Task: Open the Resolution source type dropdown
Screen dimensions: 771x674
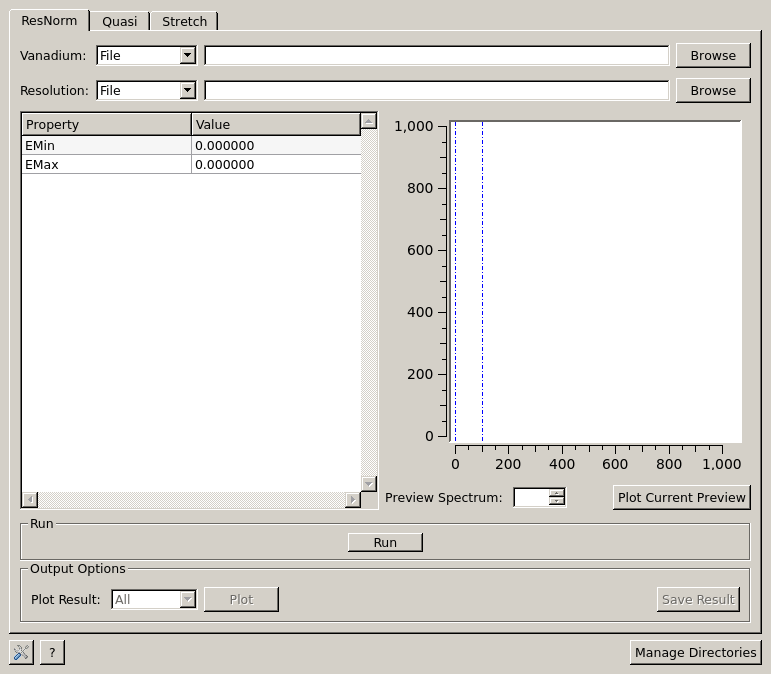Action: click(x=146, y=91)
